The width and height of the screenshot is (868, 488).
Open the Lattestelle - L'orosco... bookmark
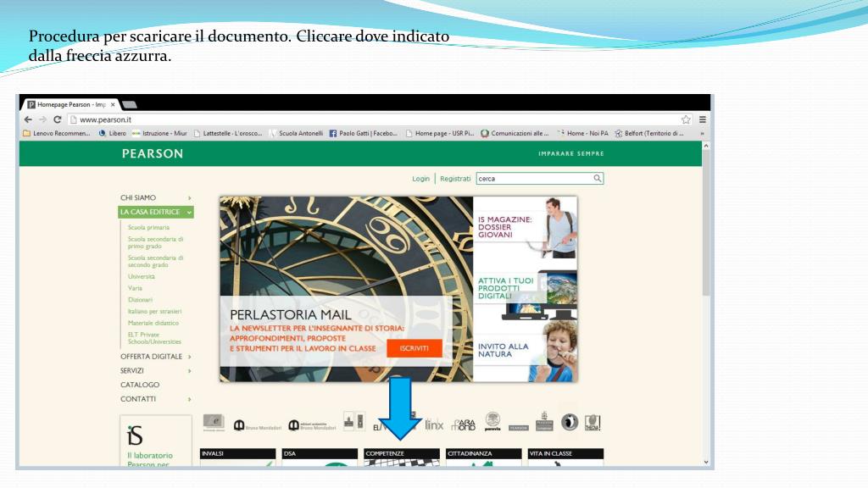tap(227, 133)
